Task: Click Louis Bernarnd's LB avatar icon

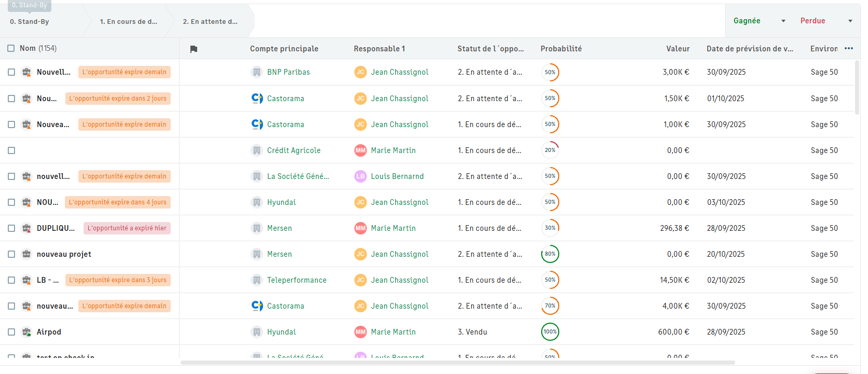Action: [x=361, y=176]
